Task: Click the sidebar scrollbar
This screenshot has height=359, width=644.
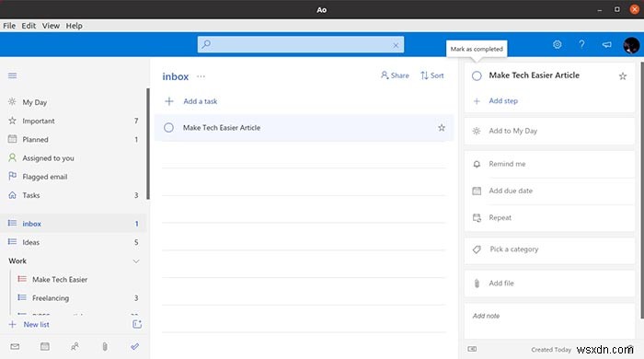Action: pos(148,144)
